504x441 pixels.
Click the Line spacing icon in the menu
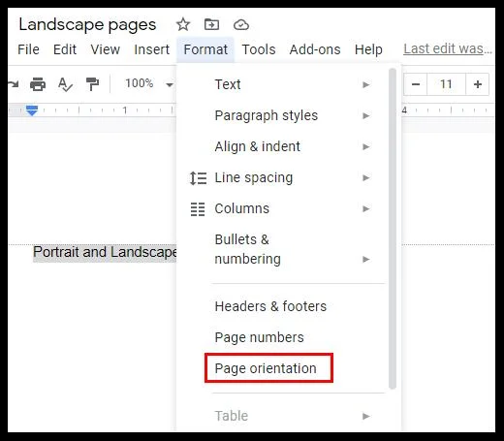point(198,178)
